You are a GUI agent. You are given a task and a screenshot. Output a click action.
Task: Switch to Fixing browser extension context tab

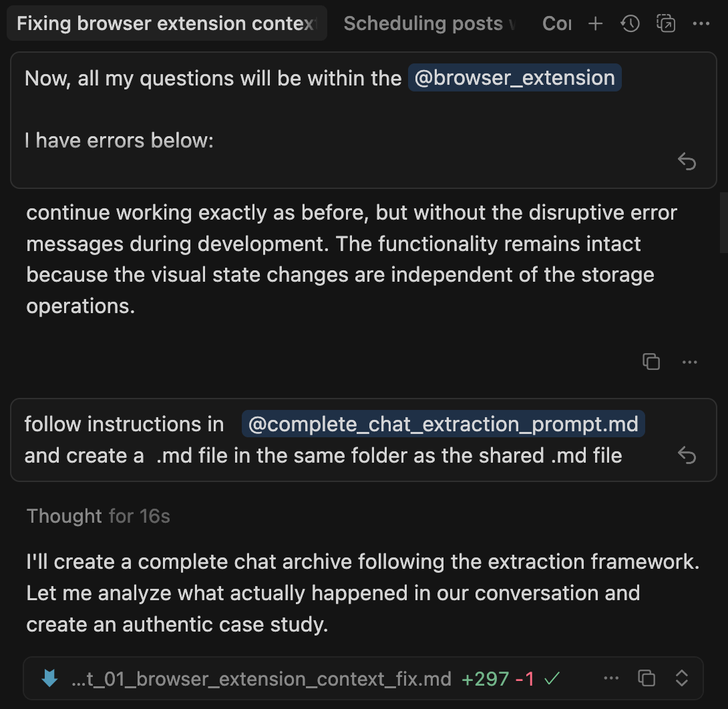tap(167, 23)
